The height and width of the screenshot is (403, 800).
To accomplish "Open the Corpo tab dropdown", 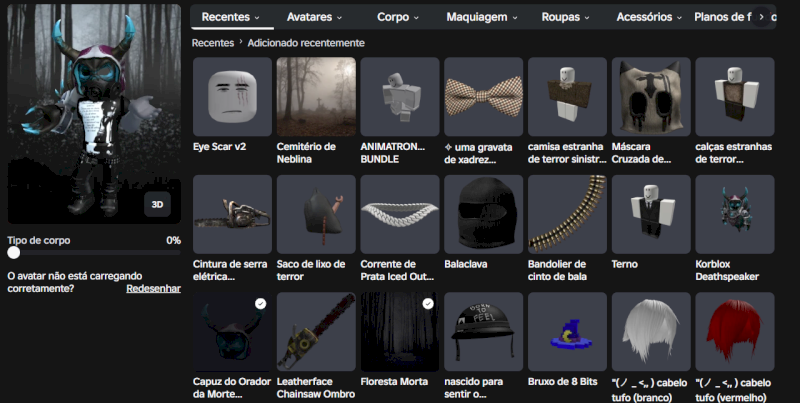I will pyautogui.click(x=398, y=17).
